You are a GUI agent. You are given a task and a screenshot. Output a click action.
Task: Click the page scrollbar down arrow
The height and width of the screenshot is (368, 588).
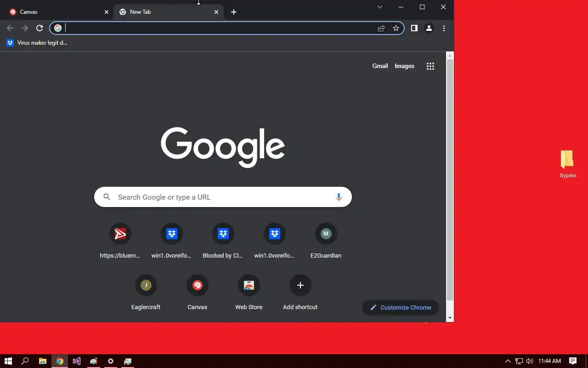tap(450, 318)
